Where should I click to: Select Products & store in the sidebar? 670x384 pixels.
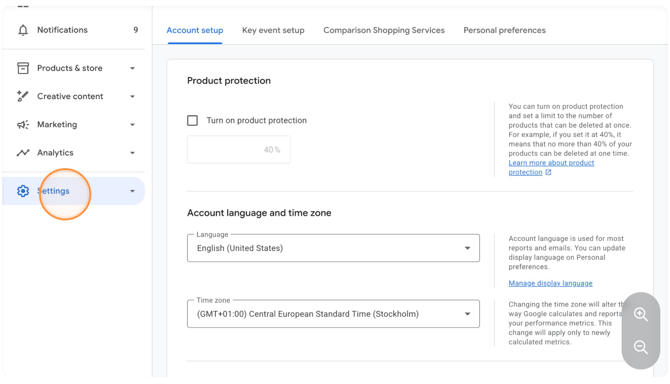click(70, 68)
